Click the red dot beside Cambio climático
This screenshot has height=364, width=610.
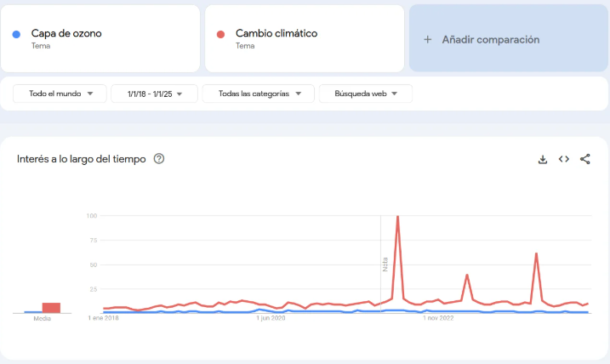pyautogui.click(x=221, y=34)
